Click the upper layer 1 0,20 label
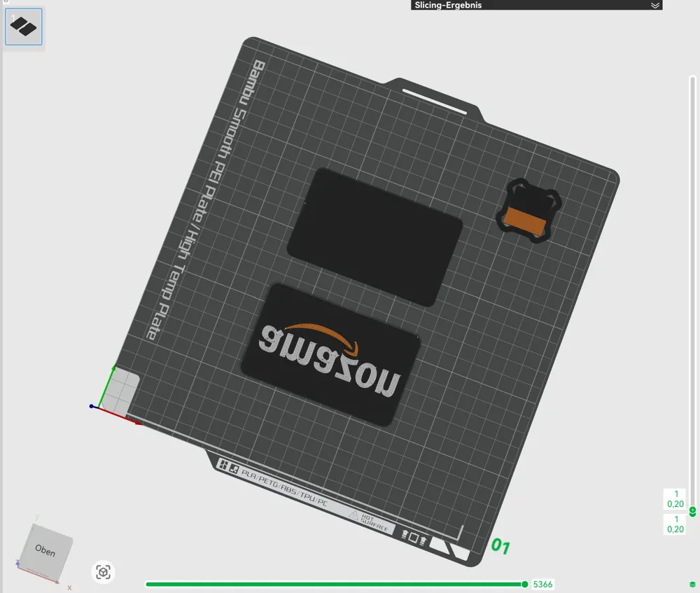This screenshot has width=700, height=593. tap(675, 498)
